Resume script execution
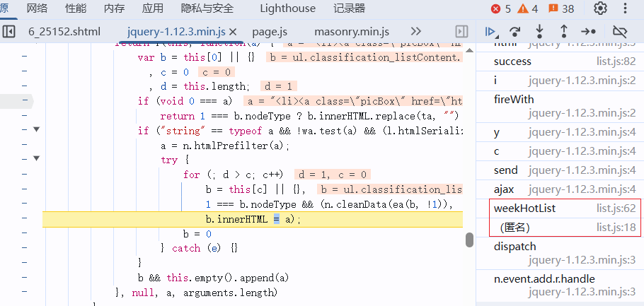The width and height of the screenshot is (644, 306). [x=490, y=32]
